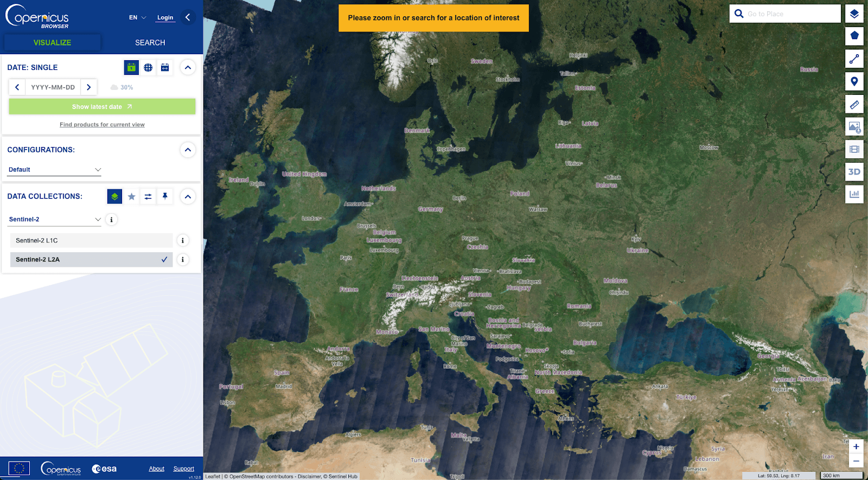Select the Sentinel-2 L2A option
The width and height of the screenshot is (868, 480).
coord(91,259)
